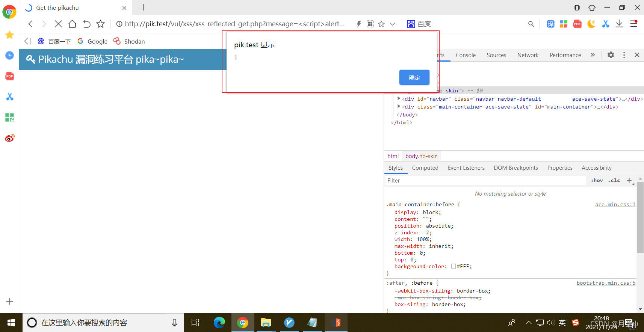Click the sidebar favorites star icon
The width and height of the screenshot is (644, 332).
coord(10,35)
